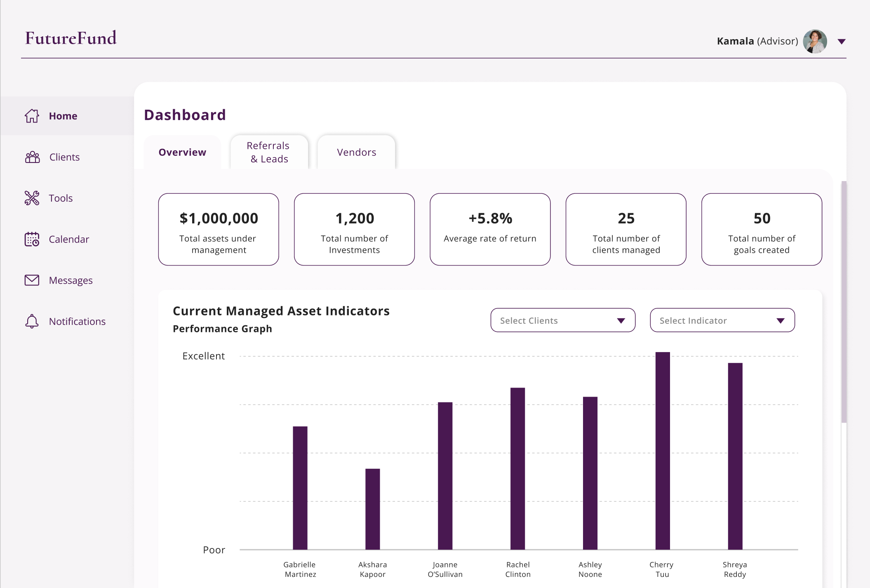Click the vertical scrollbar of dashboard
Image resolution: width=870 pixels, height=588 pixels.
(x=844, y=302)
